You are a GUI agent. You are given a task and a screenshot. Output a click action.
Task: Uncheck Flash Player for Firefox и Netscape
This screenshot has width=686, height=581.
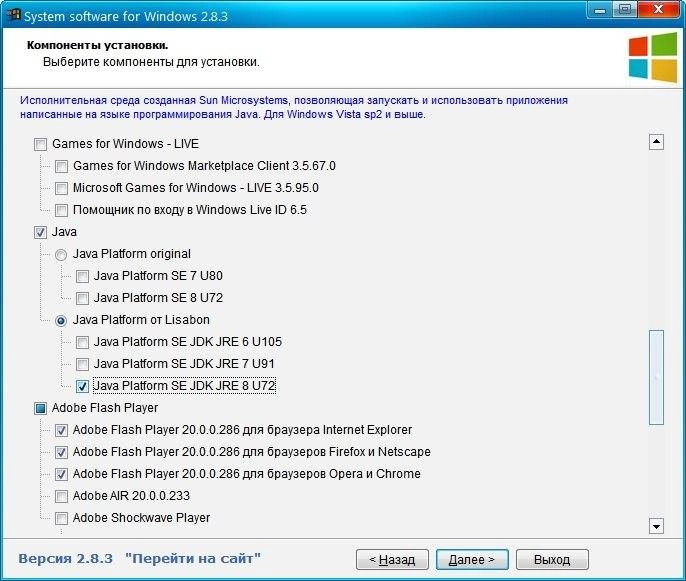click(x=61, y=452)
